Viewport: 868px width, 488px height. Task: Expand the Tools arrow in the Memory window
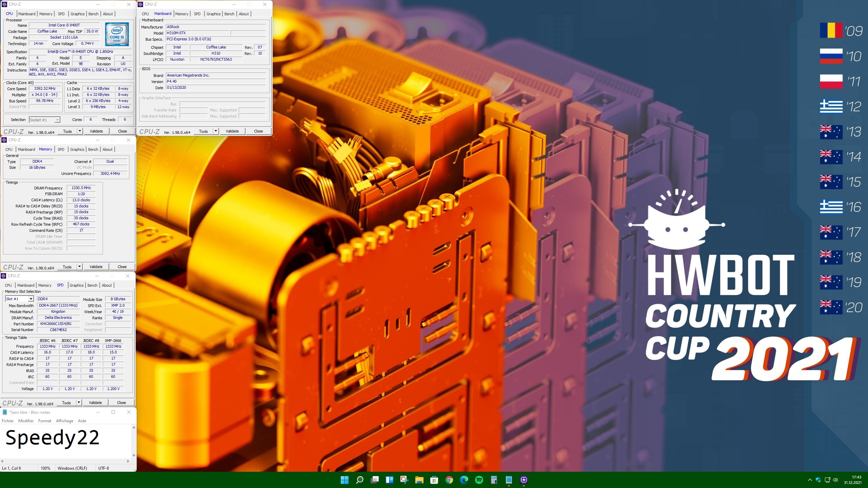(79, 267)
